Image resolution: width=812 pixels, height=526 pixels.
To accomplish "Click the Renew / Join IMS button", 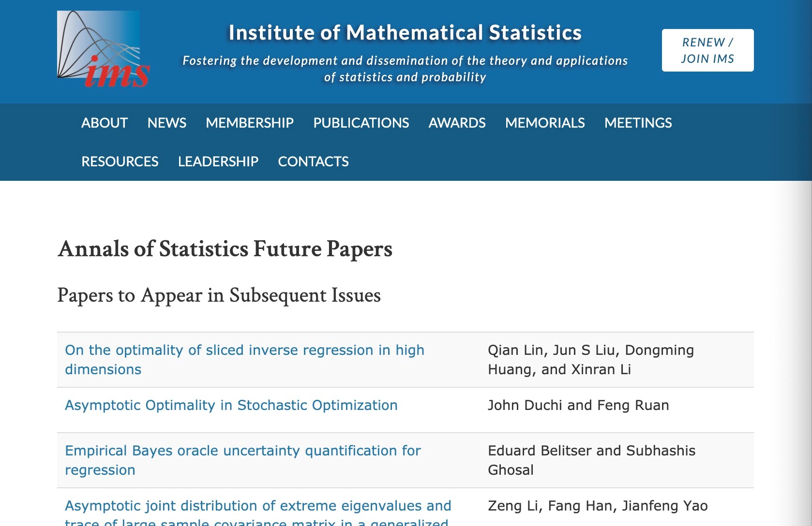I will coord(707,50).
